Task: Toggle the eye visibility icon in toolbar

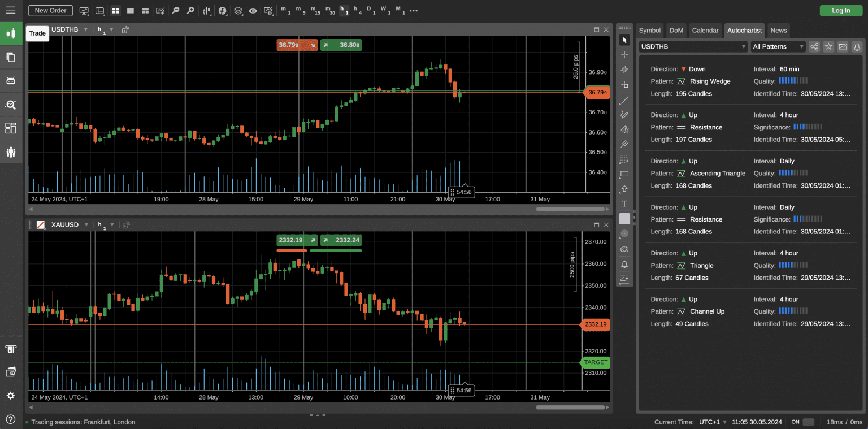Action: pos(253,11)
